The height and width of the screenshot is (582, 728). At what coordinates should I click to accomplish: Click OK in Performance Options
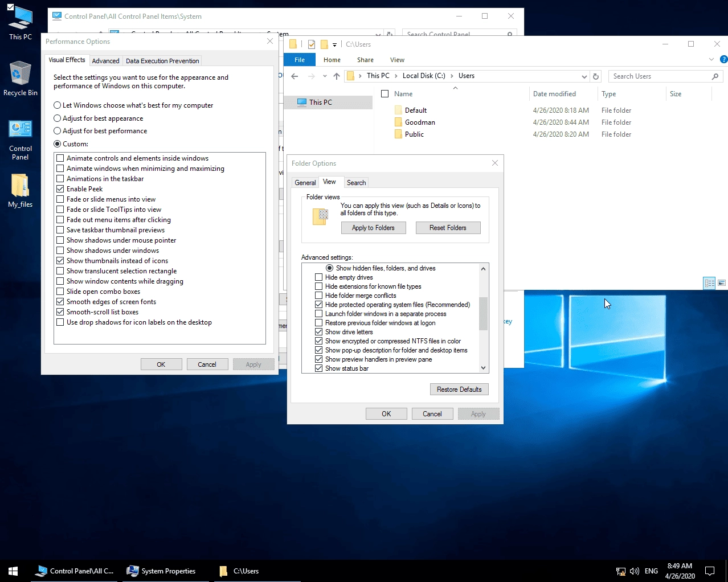point(161,364)
